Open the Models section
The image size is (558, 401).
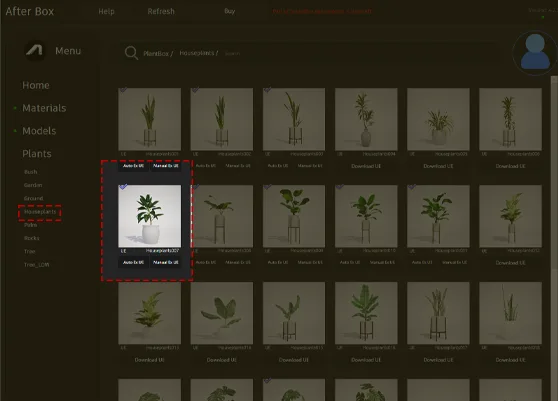click(39, 131)
